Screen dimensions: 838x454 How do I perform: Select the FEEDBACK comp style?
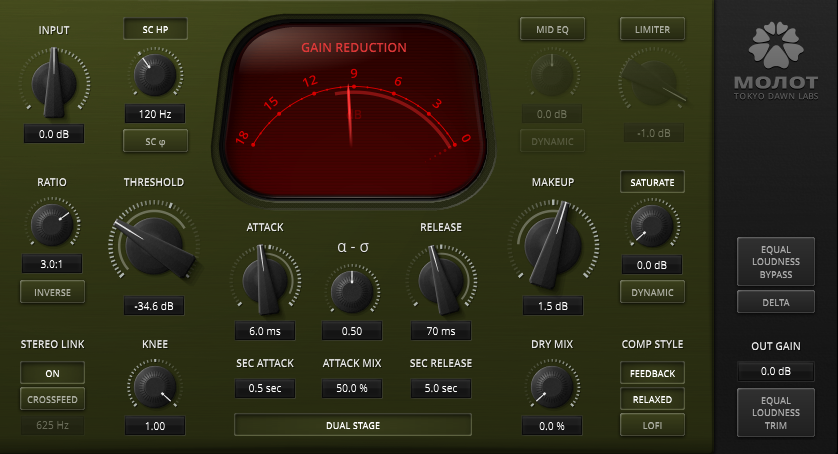coord(652,373)
